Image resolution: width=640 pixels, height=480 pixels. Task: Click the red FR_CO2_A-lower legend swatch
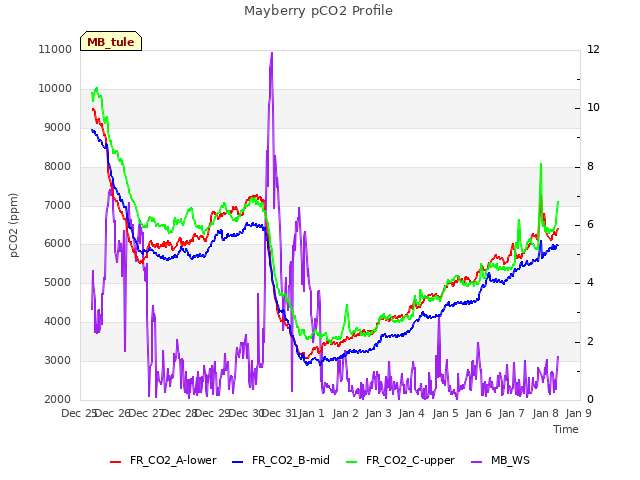(116, 462)
